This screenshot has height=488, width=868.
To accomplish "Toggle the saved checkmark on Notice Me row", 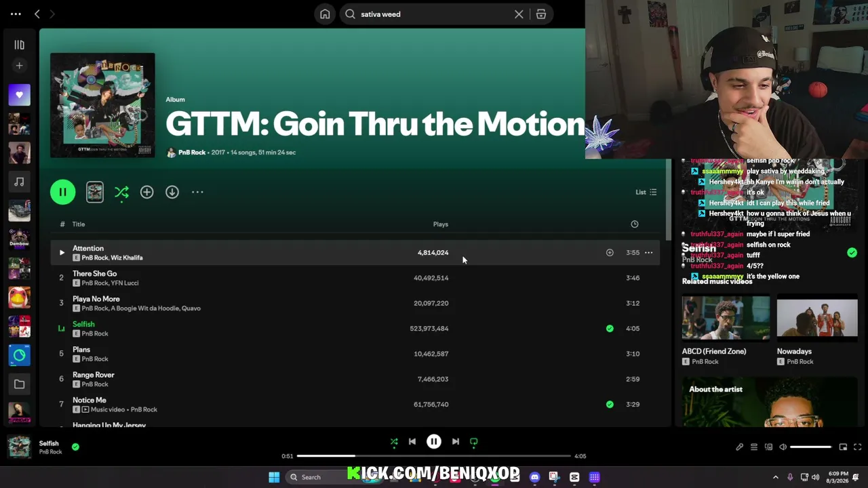I will pos(610,405).
